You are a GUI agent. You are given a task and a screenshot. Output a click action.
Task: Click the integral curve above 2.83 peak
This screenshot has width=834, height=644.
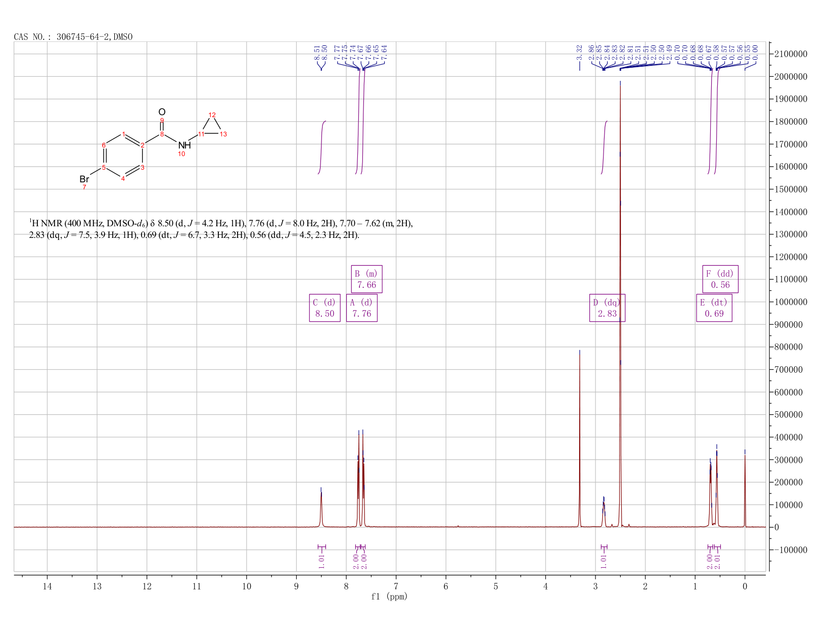[604, 147]
